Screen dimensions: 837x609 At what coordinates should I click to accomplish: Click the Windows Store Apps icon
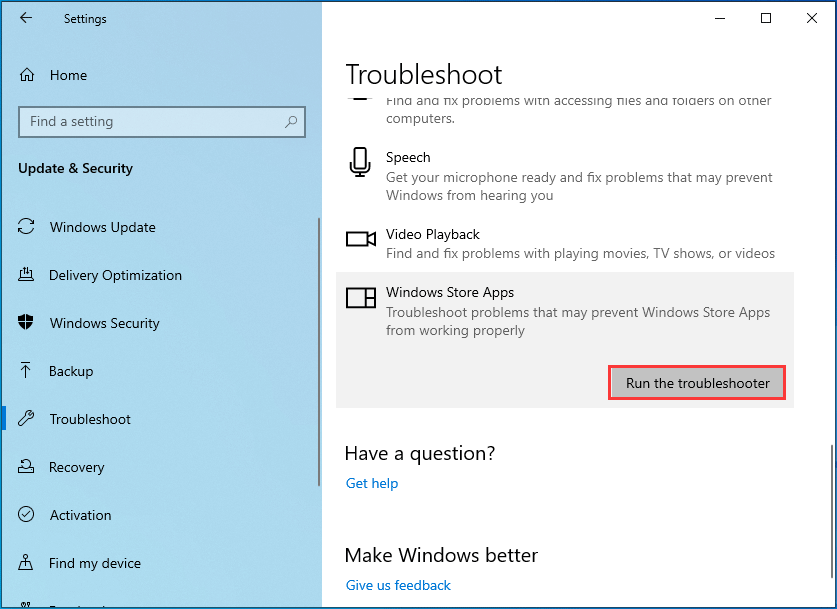pos(361,298)
